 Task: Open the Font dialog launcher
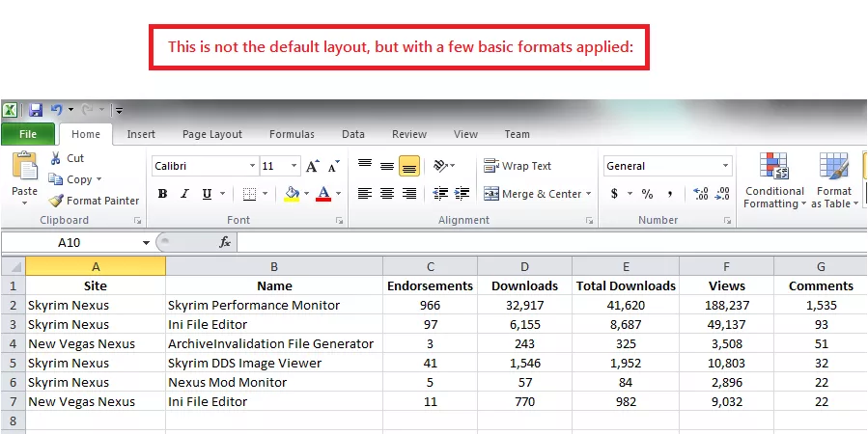tap(339, 221)
